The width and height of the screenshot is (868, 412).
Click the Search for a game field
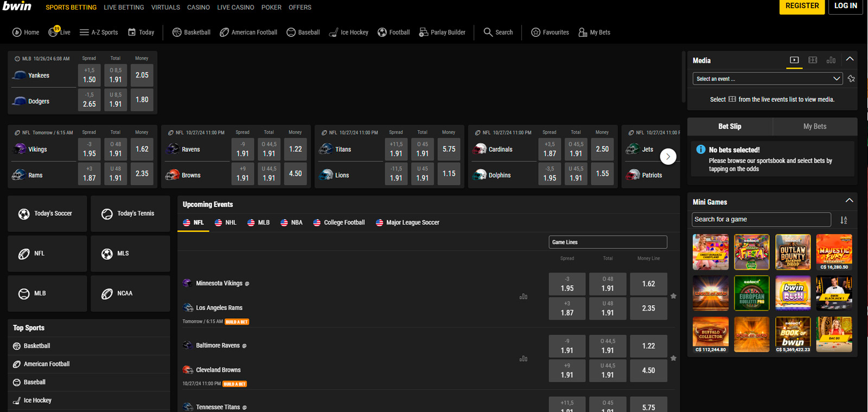click(x=762, y=220)
